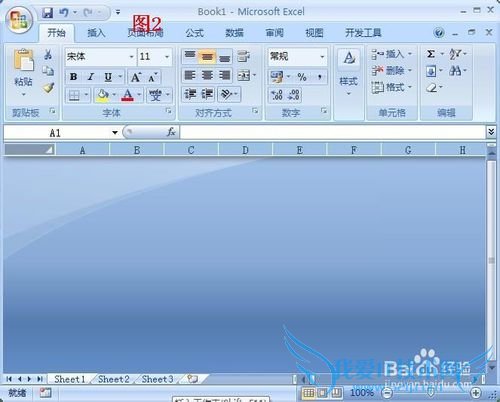Toggle underline formatting
Screen dimensions: 500x402
coord(108,77)
